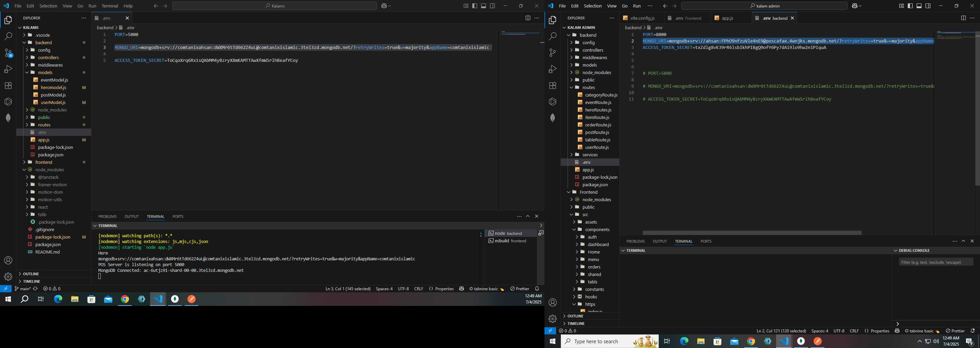Viewport: 980px width, 348px height.
Task: Toggle secondary side bar in kalam admin window
Action: tap(928, 6)
